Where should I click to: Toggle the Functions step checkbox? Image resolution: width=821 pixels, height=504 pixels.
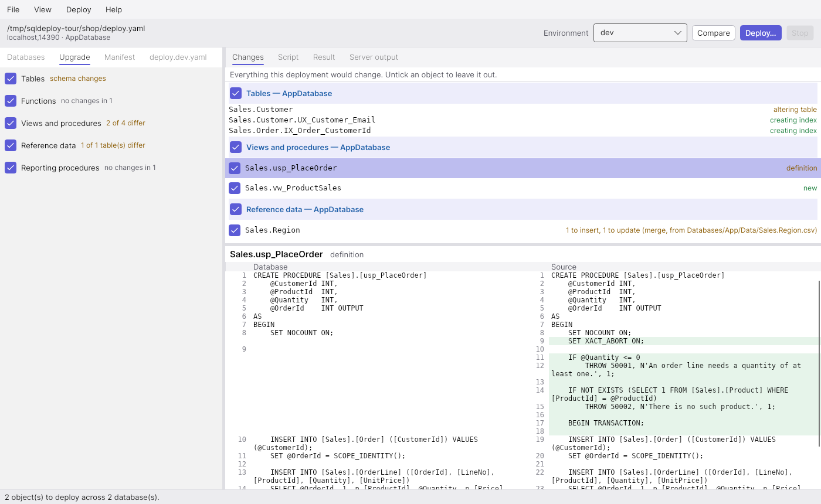tap(11, 101)
